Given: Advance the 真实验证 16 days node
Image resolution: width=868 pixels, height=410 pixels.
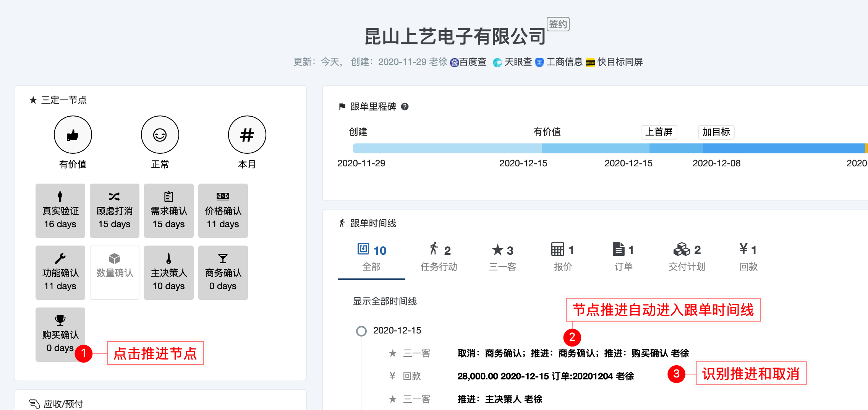Looking at the screenshot, I should coord(60,211).
